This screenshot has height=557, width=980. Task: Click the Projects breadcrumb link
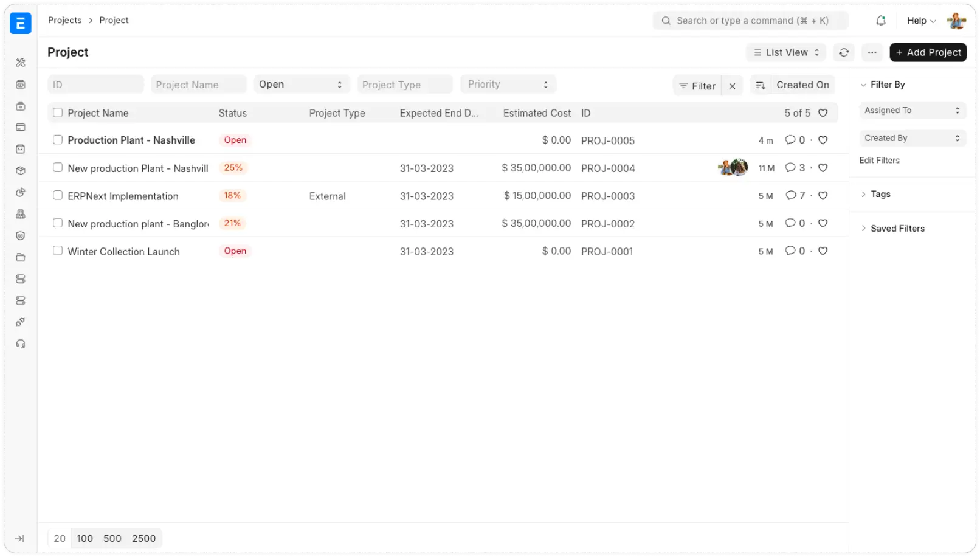tap(64, 20)
